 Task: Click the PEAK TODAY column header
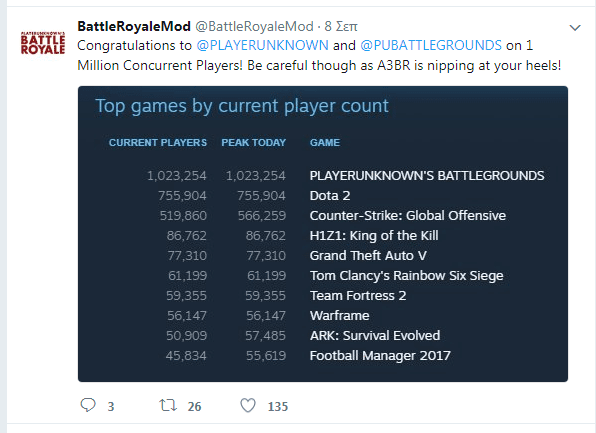pyautogui.click(x=254, y=143)
